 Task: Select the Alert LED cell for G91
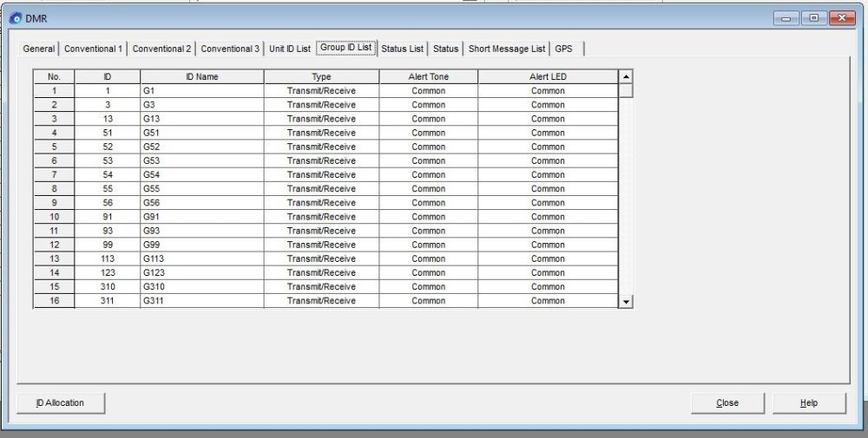point(548,217)
